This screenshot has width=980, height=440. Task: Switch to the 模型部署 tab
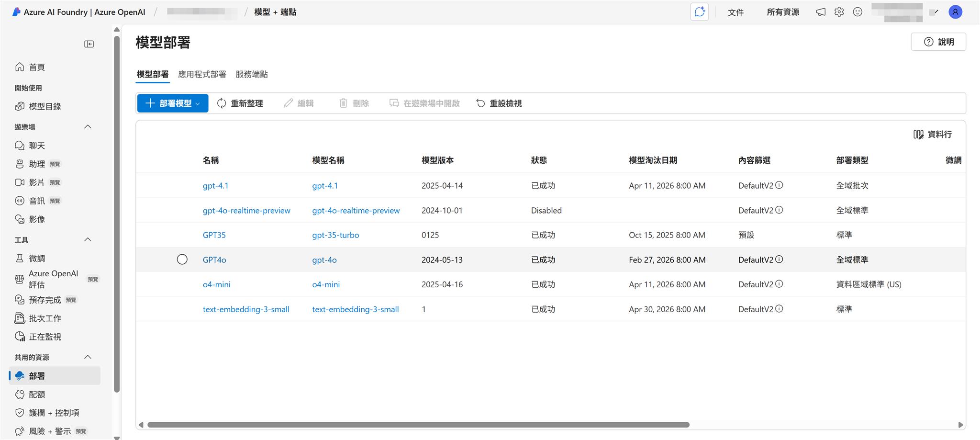coord(153,74)
